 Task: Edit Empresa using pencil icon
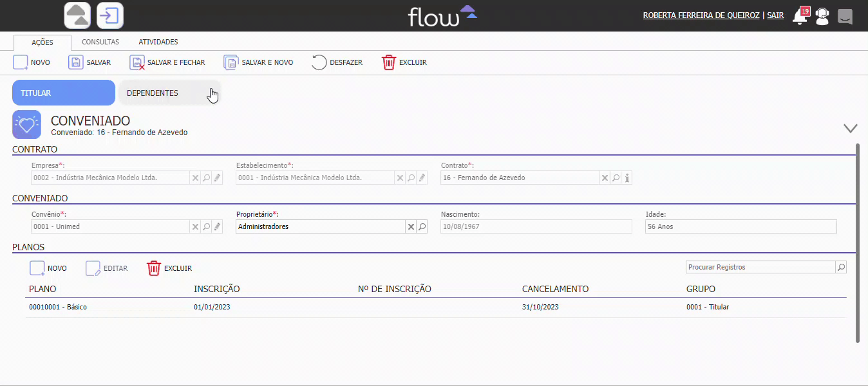pos(218,178)
